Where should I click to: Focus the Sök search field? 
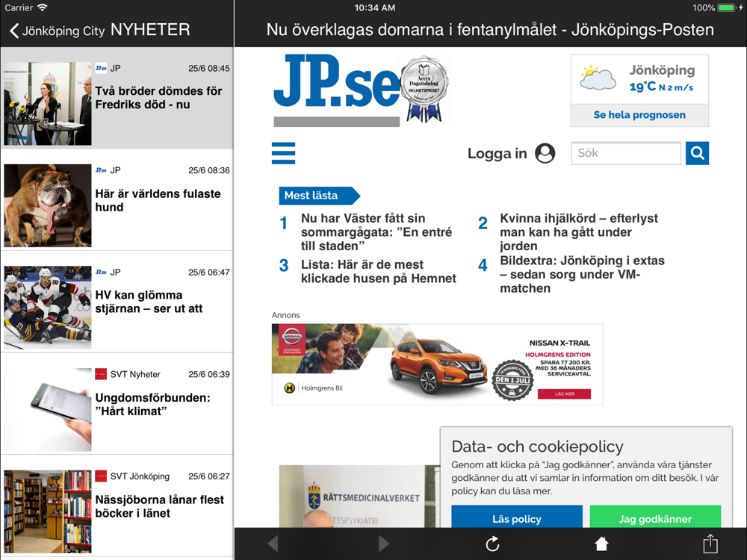coord(626,153)
